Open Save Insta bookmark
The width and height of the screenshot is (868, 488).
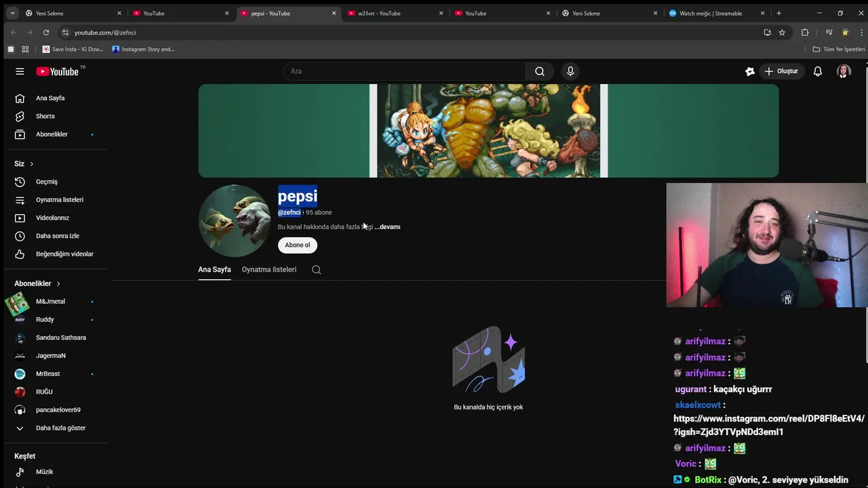73,49
